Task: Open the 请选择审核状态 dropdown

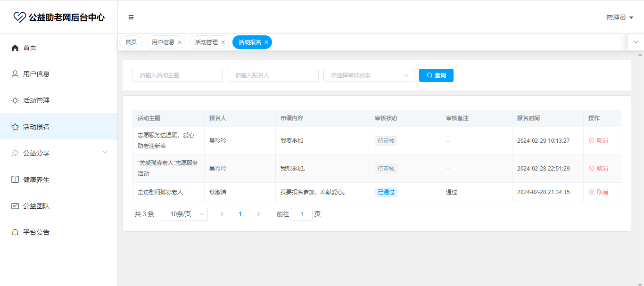Action: 368,75
